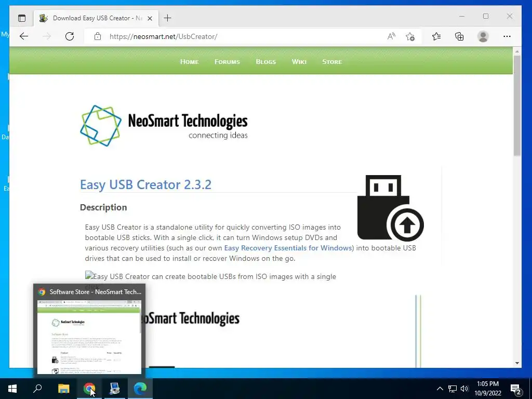Open the clock showing 1:05 PM
Viewport: 532px width, 399px height.
(x=488, y=389)
